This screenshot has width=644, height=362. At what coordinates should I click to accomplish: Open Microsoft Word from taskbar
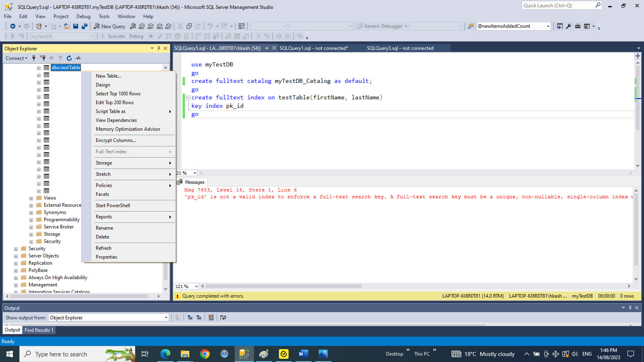(x=303, y=354)
